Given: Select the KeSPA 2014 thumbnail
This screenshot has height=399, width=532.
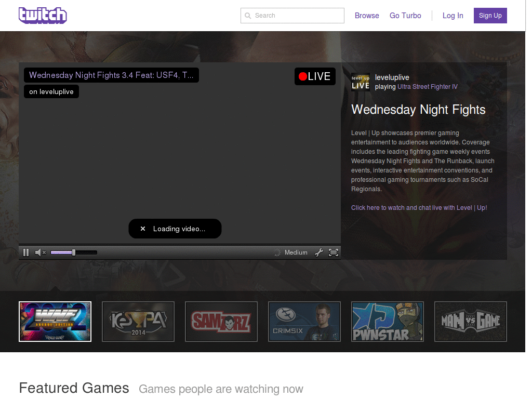Looking at the screenshot, I should [138, 322].
